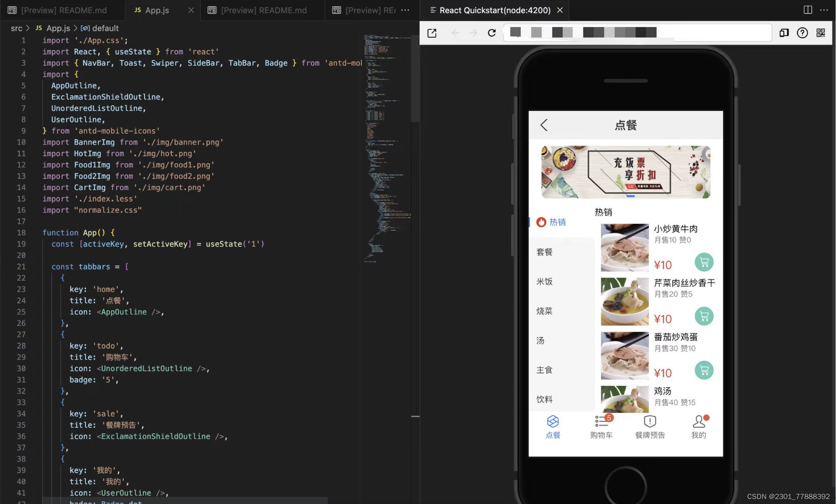Click the help question mark icon
Viewport: 836px width, 504px height.
tap(802, 33)
